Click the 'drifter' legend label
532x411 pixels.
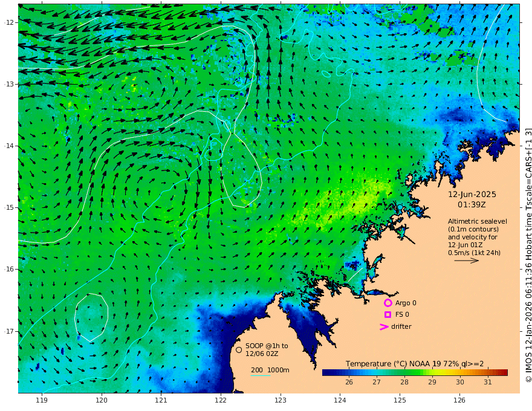click(401, 326)
